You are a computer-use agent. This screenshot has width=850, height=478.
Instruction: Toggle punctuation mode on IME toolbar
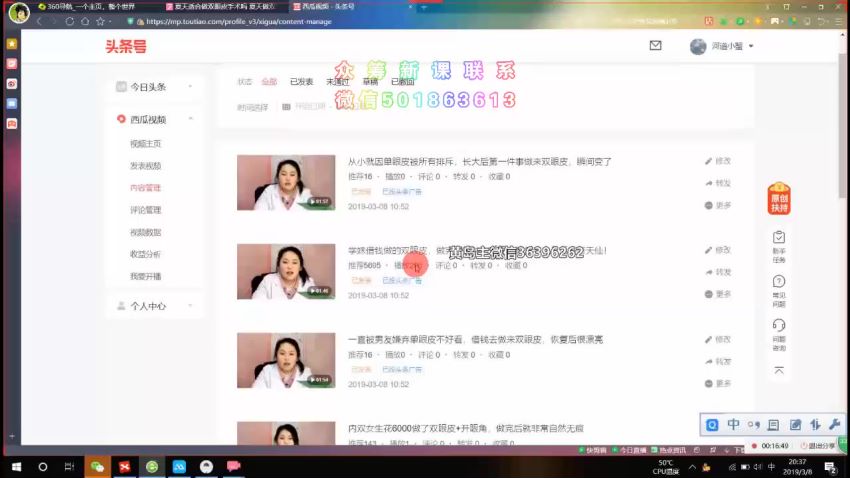(x=754, y=425)
